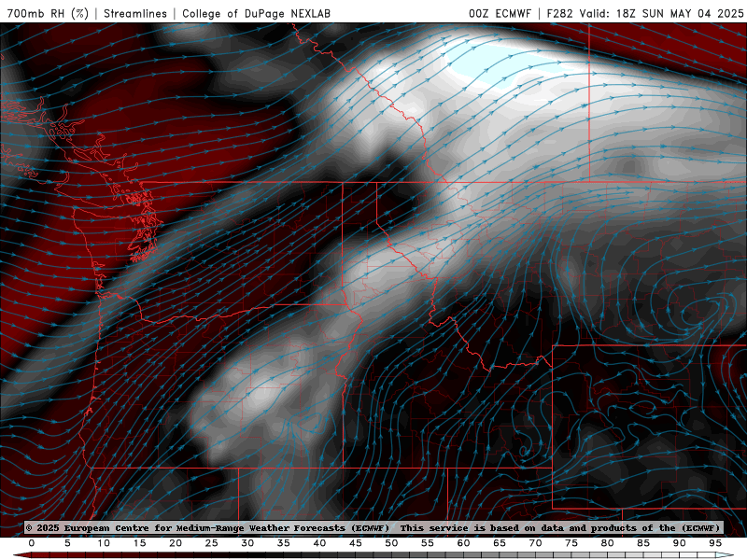The image size is (747, 560).
Task: Click the '50' value on color scale
Action: pos(391,543)
